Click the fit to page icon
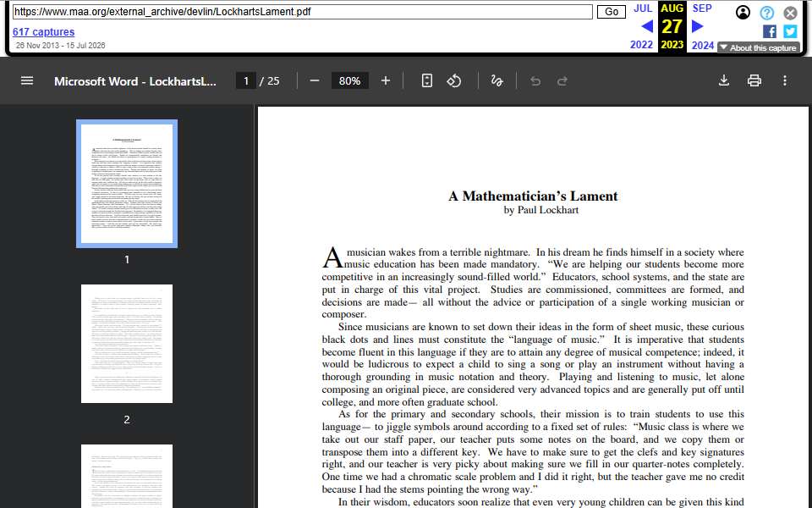The image size is (812, 508). point(426,81)
